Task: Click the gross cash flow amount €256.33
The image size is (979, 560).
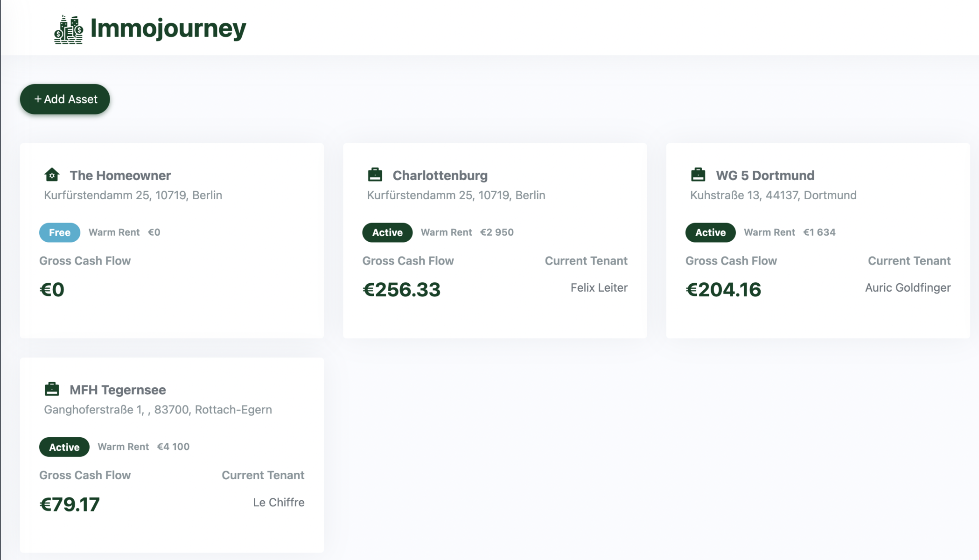Action: pyautogui.click(x=401, y=290)
